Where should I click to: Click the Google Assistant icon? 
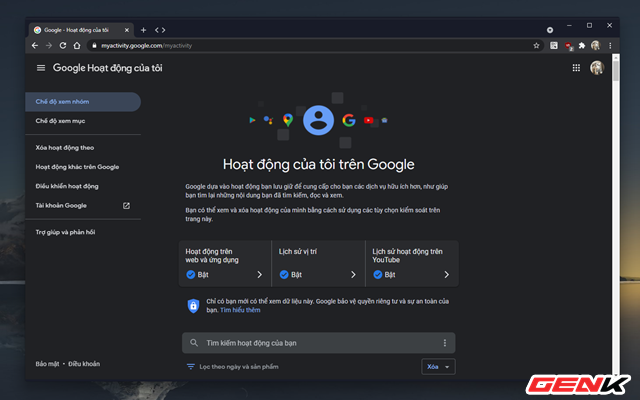268,120
